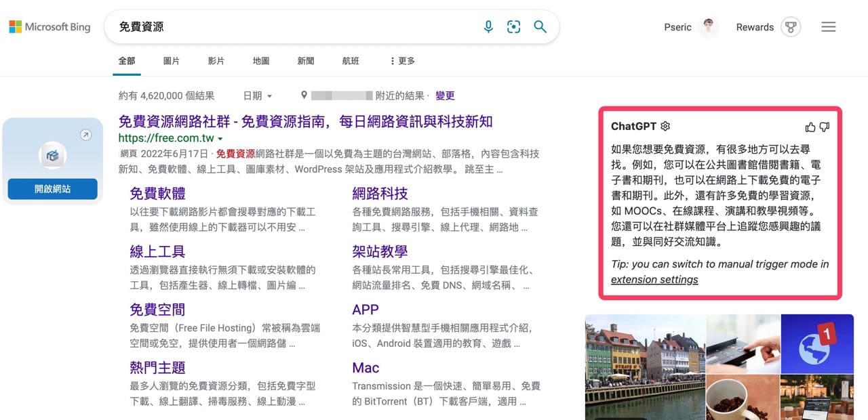Switch to the 航班 tab
Screen dimensions: 868x420
pos(351,61)
